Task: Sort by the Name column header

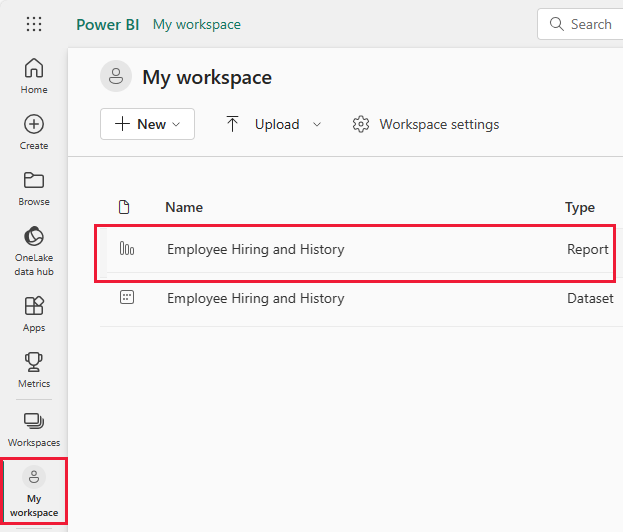Action: click(x=184, y=207)
